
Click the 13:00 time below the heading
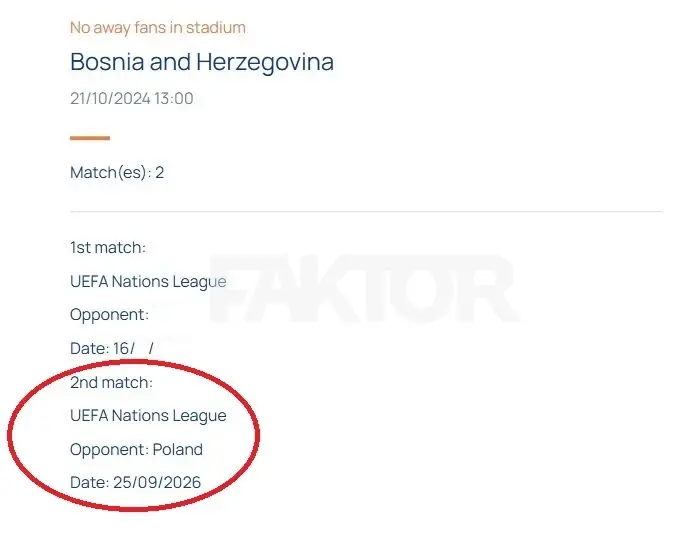173,99
